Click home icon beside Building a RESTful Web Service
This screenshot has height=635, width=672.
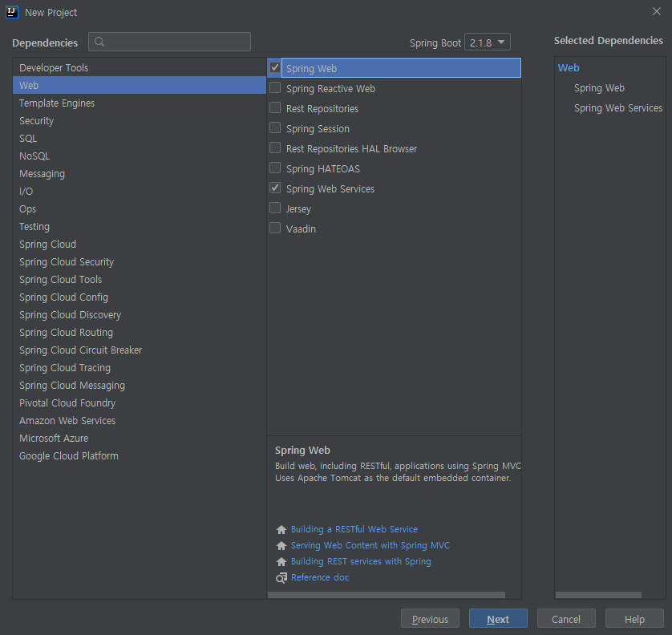pos(281,530)
